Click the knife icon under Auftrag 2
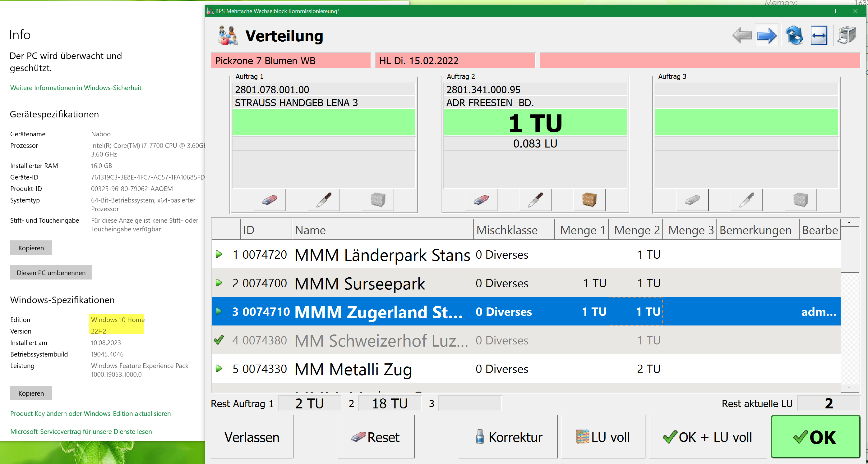The image size is (868, 464). click(535, 200)
